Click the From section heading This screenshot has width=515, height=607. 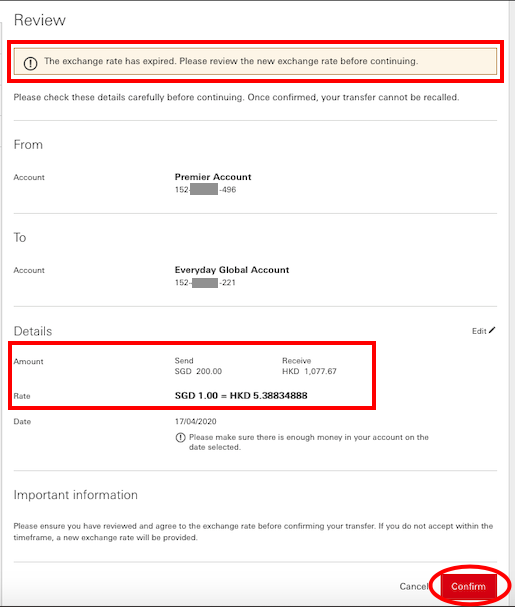(28, 144)
